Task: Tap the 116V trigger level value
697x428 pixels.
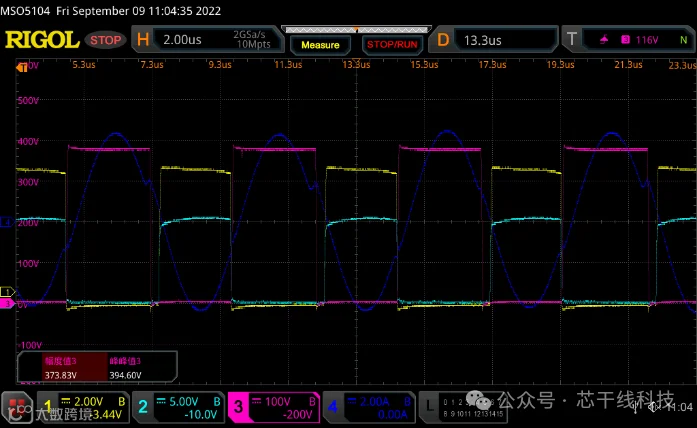Action: [647, 40]
